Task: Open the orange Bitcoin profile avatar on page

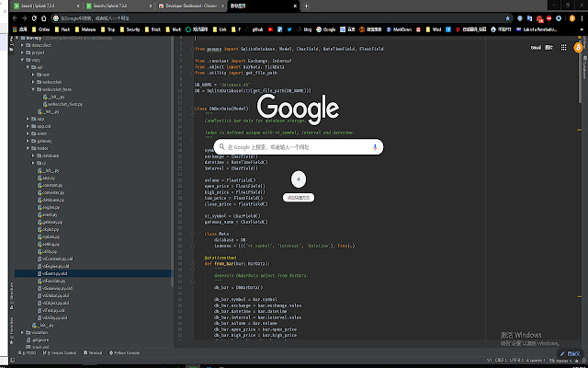Action: tap(578, 47)
